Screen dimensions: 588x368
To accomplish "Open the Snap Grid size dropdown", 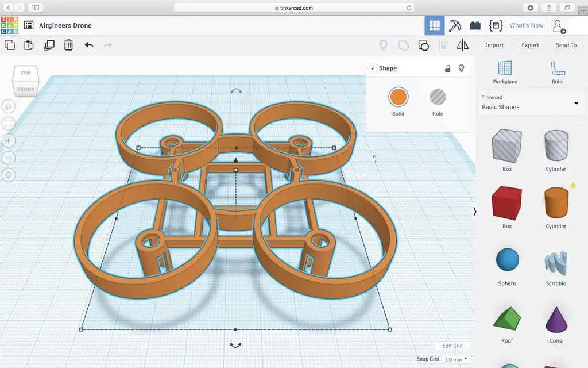I will tap(455, 359).
